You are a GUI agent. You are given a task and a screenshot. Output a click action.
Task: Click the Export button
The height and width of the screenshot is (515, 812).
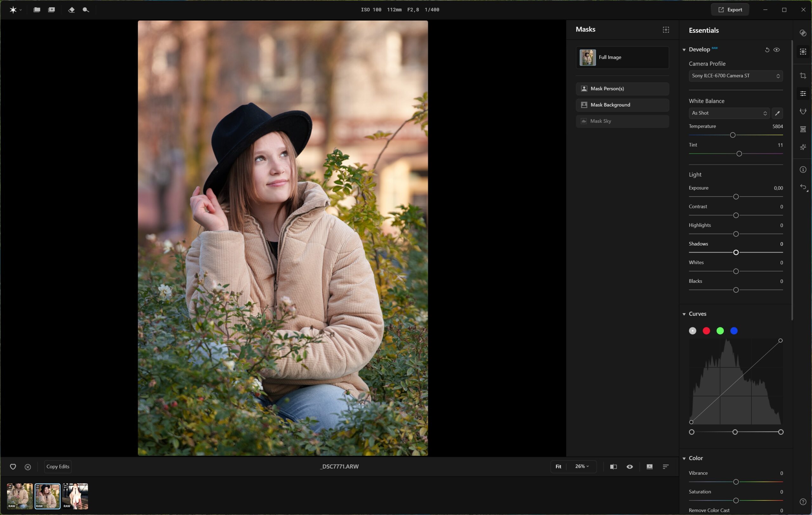click(730, 10)
